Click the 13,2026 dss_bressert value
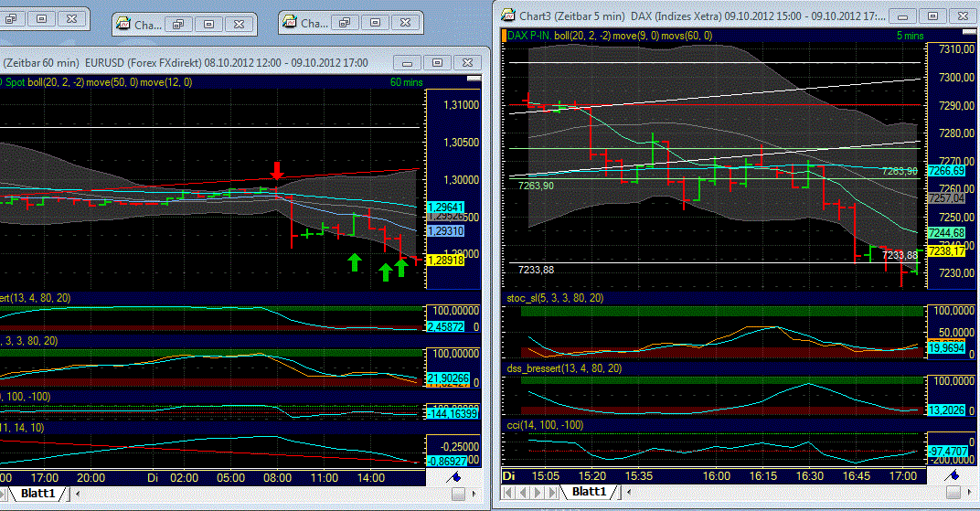 [946, 410]
